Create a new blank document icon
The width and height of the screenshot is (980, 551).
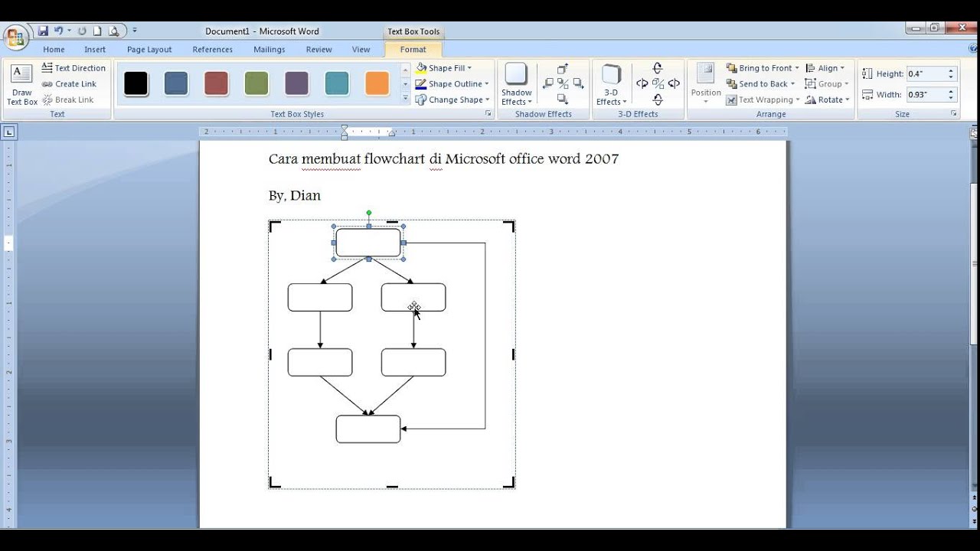pos(97,31)
